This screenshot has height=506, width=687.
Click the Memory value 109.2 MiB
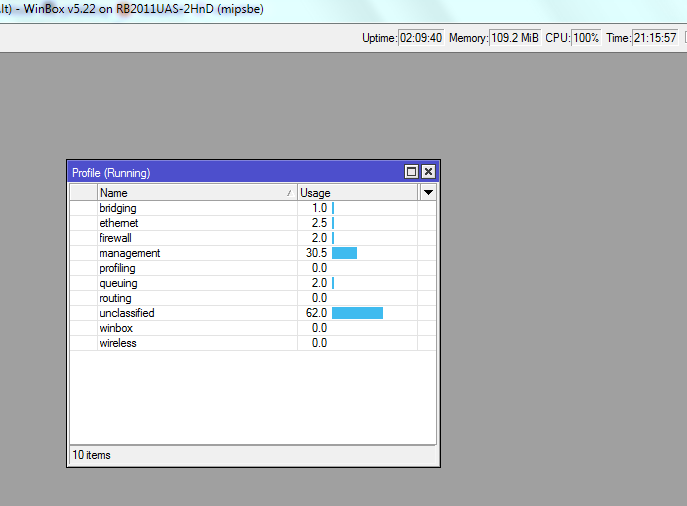(x=515, y=38)
